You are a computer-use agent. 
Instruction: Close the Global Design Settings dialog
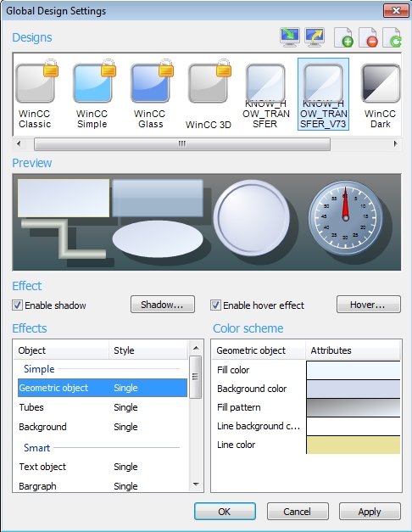[x=396, y=10]
